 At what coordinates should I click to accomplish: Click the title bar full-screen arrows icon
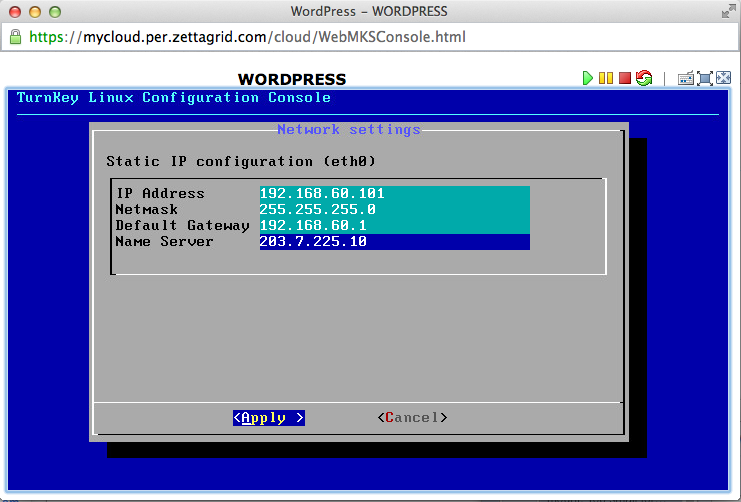[x=728, y=12]
